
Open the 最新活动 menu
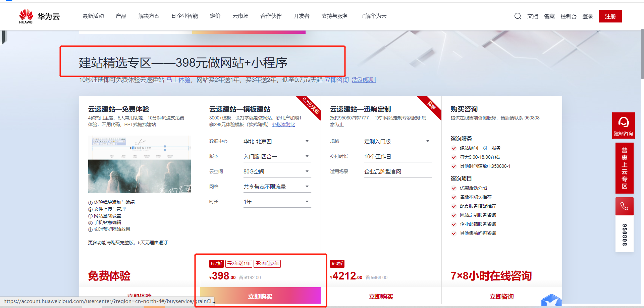[93, 16]
